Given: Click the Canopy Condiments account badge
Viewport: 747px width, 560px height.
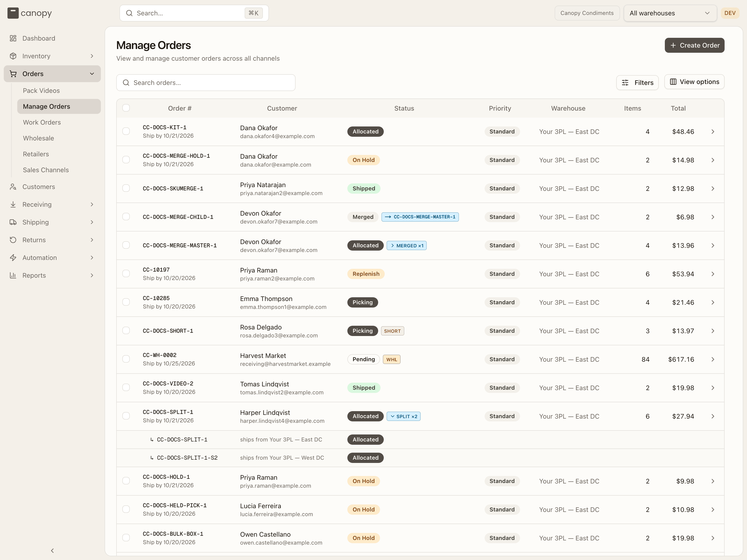Looking at the screenshot, I should [x=587, y=13].
